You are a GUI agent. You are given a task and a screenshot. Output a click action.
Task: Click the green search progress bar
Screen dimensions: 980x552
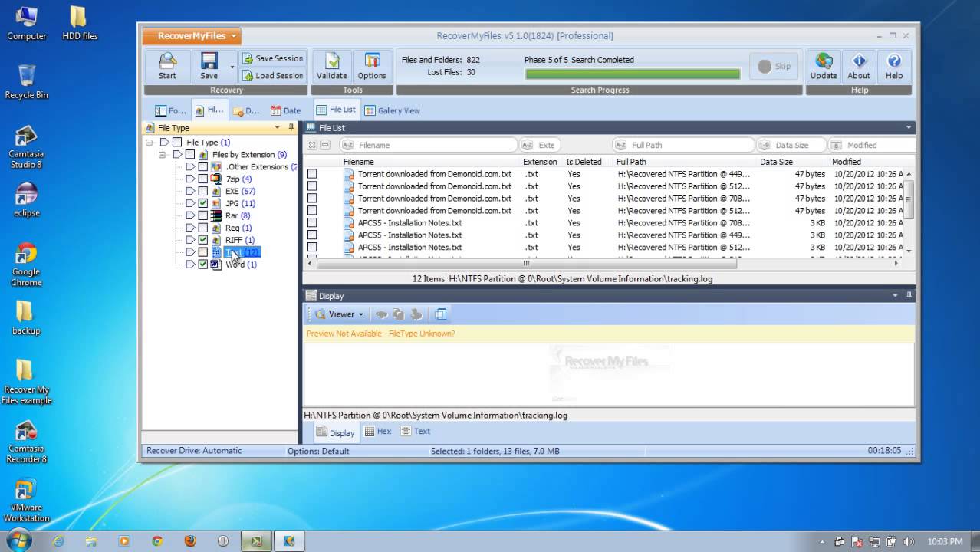tap(633, 74)
